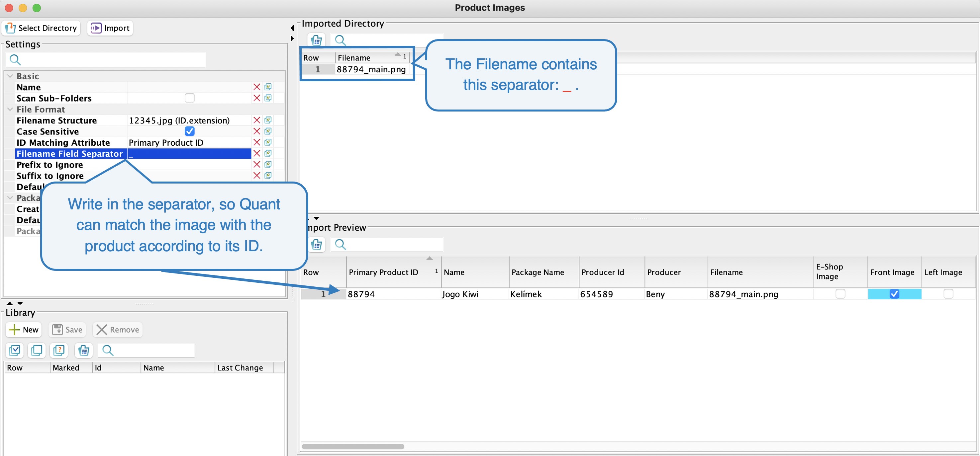Copy icon beside Suffix to Ignore
The image size is (980, 456).
pyautogui.click(x=268, y=176)
